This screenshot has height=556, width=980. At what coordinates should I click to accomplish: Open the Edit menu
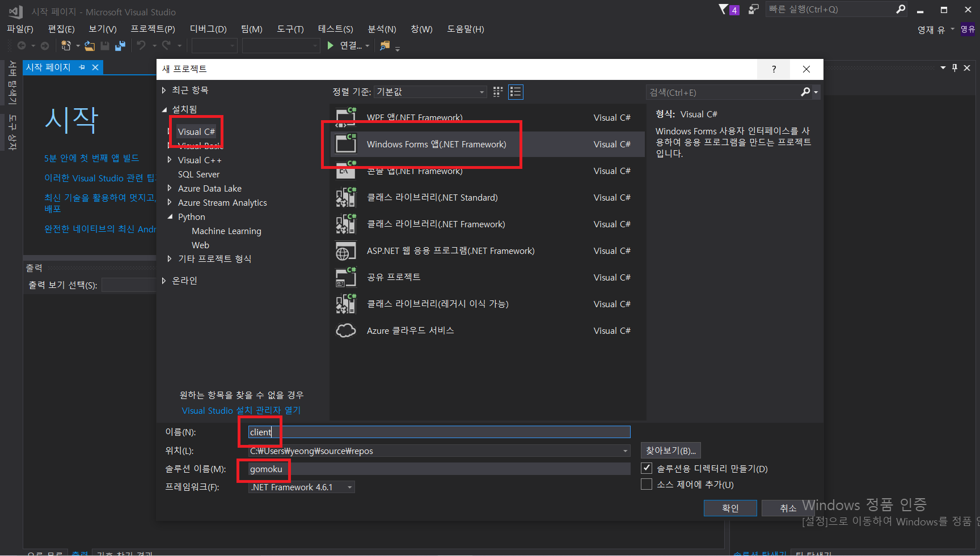61,29
